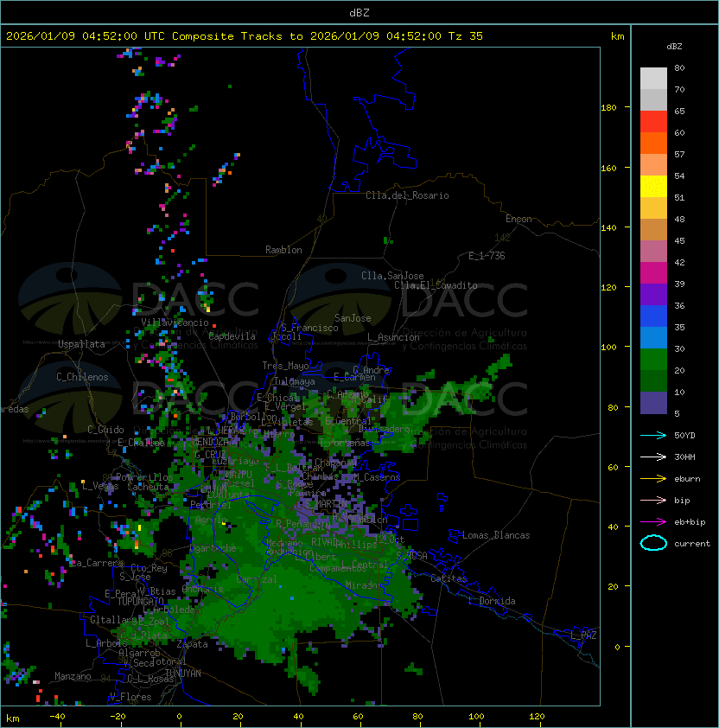
Task: Click the 'Zapata' map label
Action: click(x=192, y=644)
